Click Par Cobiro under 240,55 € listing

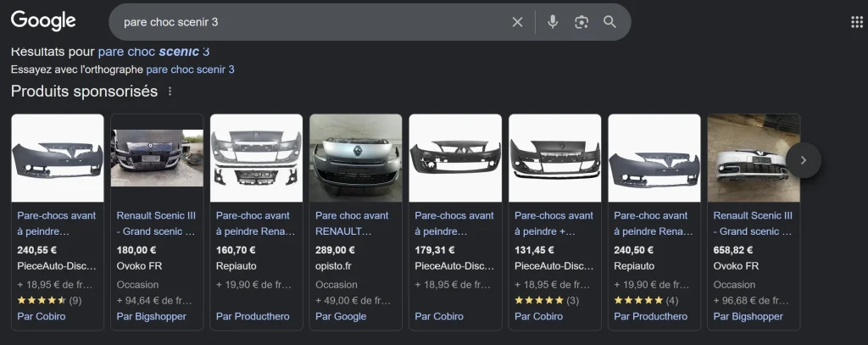[41, 317]
